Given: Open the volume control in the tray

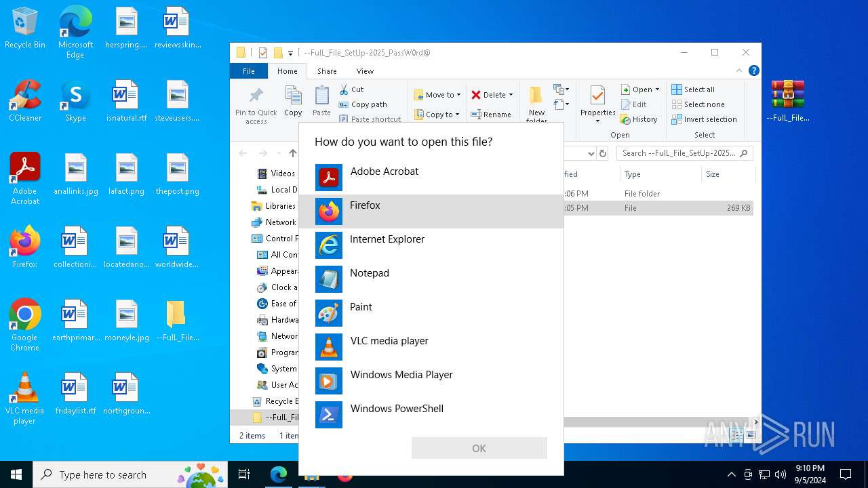Looking at the screenshot, I should 780,474.
